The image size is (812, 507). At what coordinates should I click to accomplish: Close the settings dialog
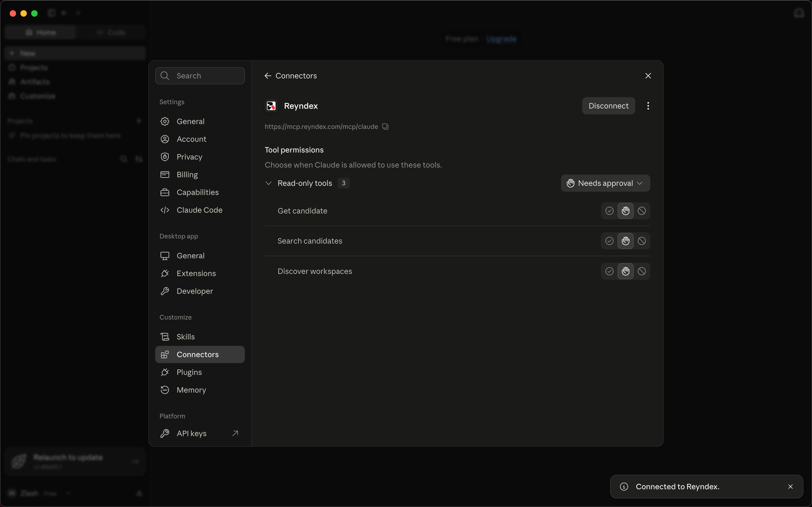648,76
